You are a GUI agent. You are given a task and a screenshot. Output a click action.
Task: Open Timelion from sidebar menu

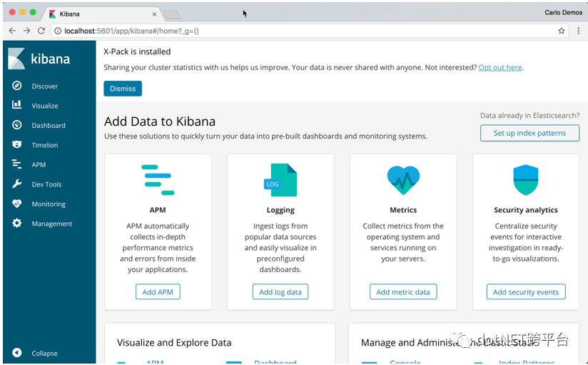[x=45, y=145]
